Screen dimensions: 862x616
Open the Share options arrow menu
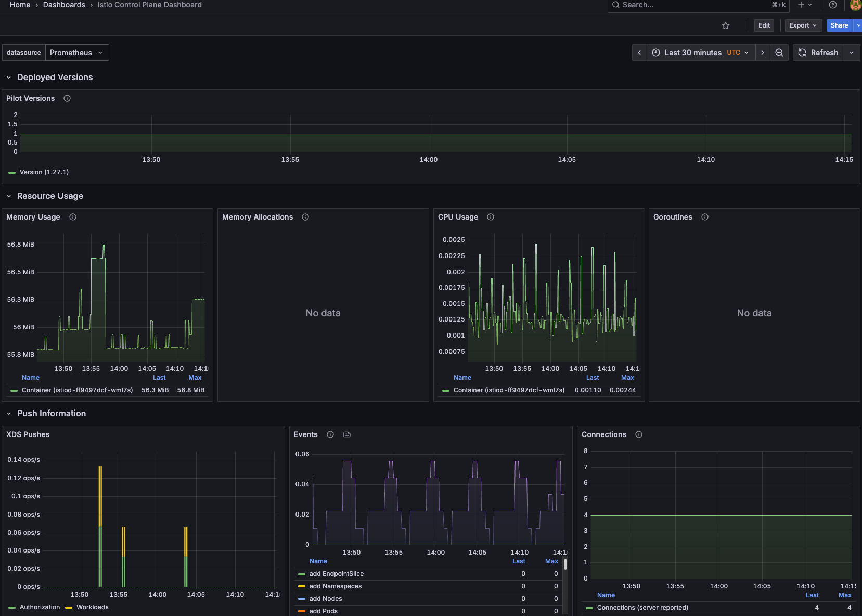(859, 25)
